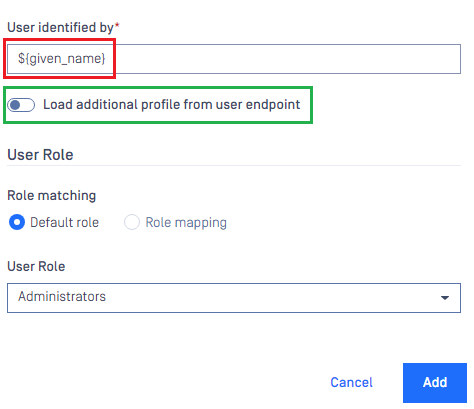
Task: Click the User Role section heading
Action: pos(40,155)
